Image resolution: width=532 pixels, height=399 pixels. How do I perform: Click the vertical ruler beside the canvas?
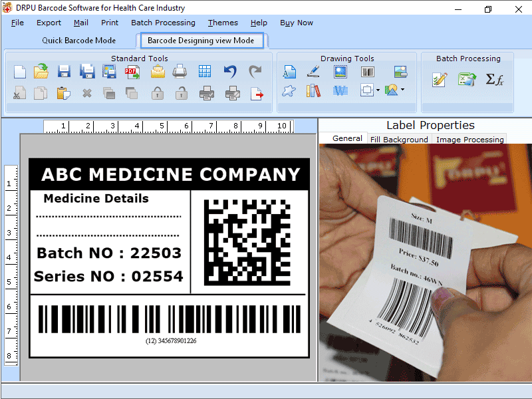[11, 265]
